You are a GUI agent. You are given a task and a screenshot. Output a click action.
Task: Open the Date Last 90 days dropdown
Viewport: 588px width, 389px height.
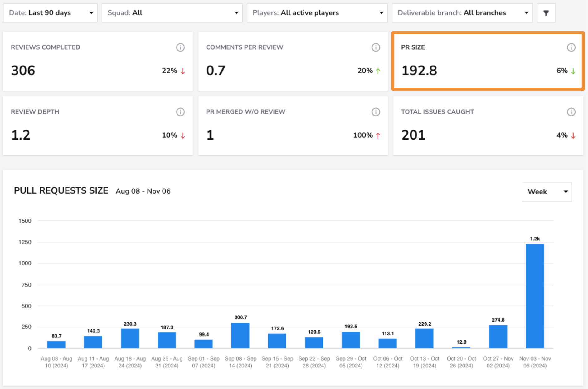pyautogui.click(x=51, y=13)
